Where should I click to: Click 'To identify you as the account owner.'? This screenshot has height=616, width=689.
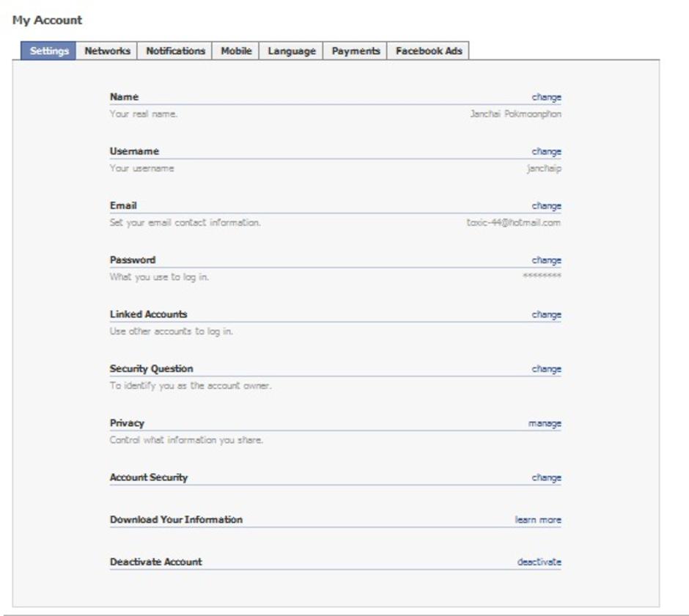click(x=191, y=386)
